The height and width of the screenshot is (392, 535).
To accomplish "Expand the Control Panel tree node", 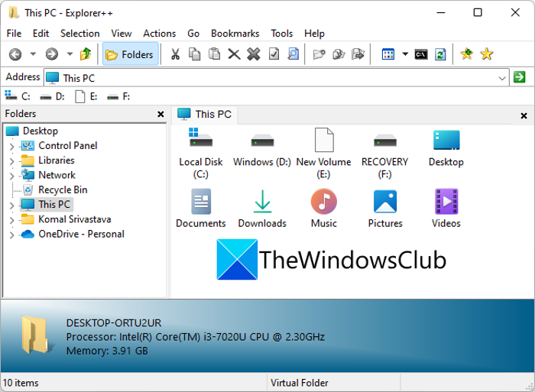I will pyautogui.click(x=11, y=147).
